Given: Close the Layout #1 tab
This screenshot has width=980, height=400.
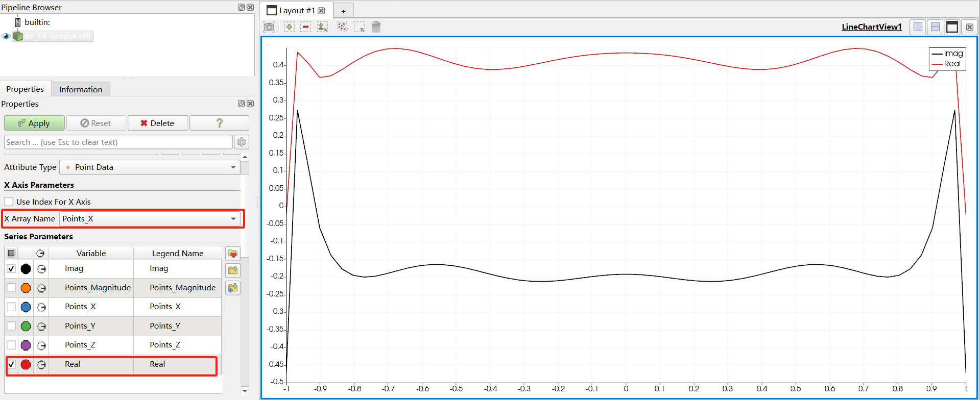Looking at the screenshot, I should 321,11.
